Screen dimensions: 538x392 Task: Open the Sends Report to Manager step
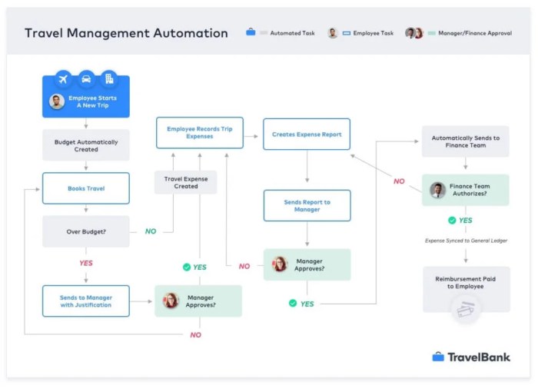click(307, 206)
